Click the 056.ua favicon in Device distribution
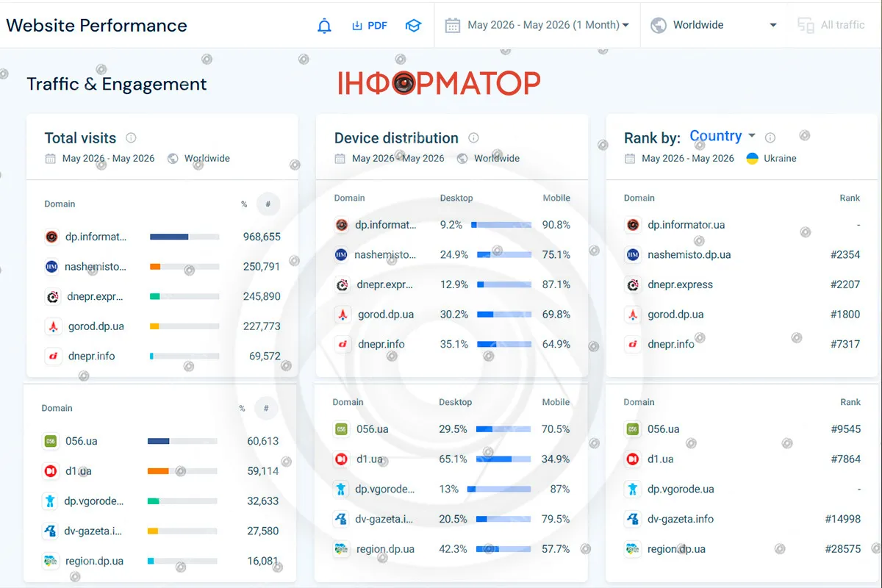The height and width of the screenshot is (588, 882). click(341, 429)
